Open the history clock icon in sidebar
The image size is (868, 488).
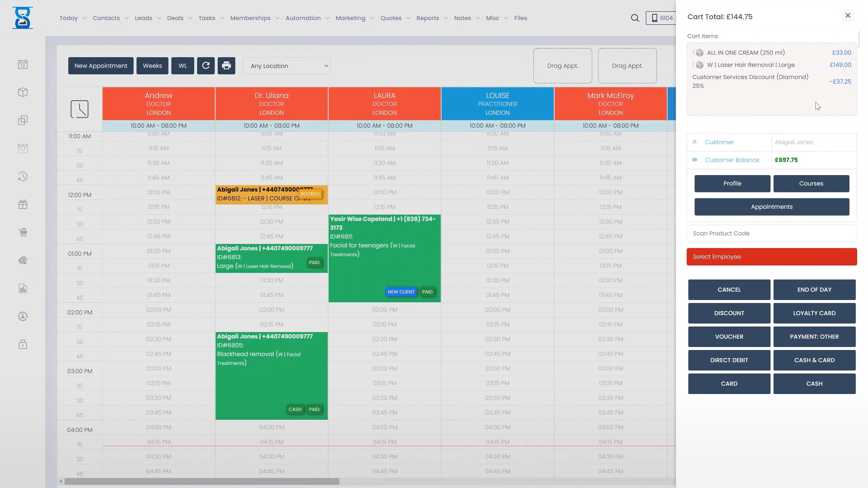coord(23,176)
